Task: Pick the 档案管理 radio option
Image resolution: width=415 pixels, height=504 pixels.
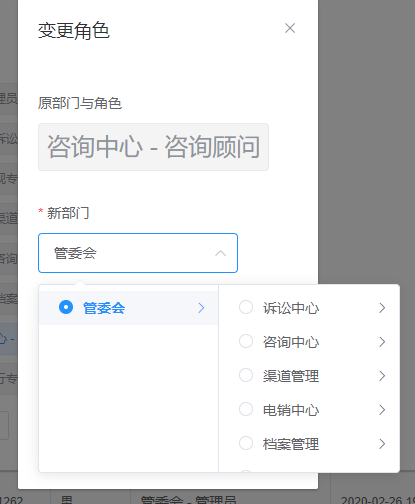Action: [x=246, y=443]
